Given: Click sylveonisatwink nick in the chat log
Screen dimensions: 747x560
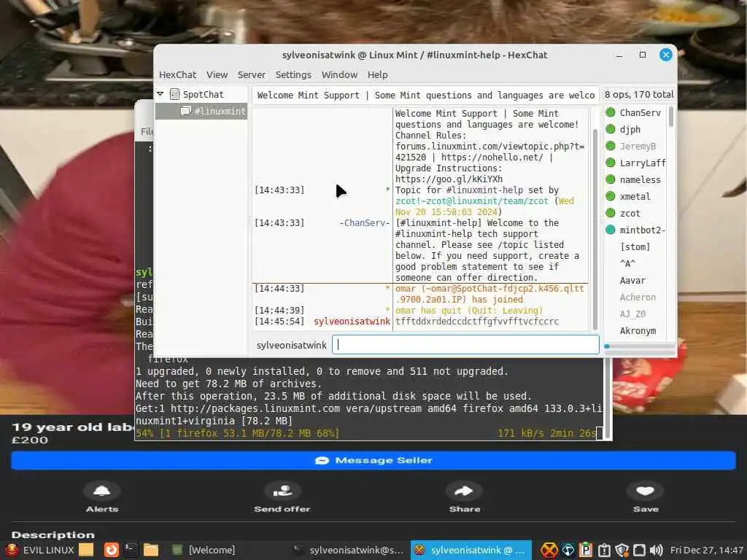Looking at the screenshot, I should [x=352, y=322].
